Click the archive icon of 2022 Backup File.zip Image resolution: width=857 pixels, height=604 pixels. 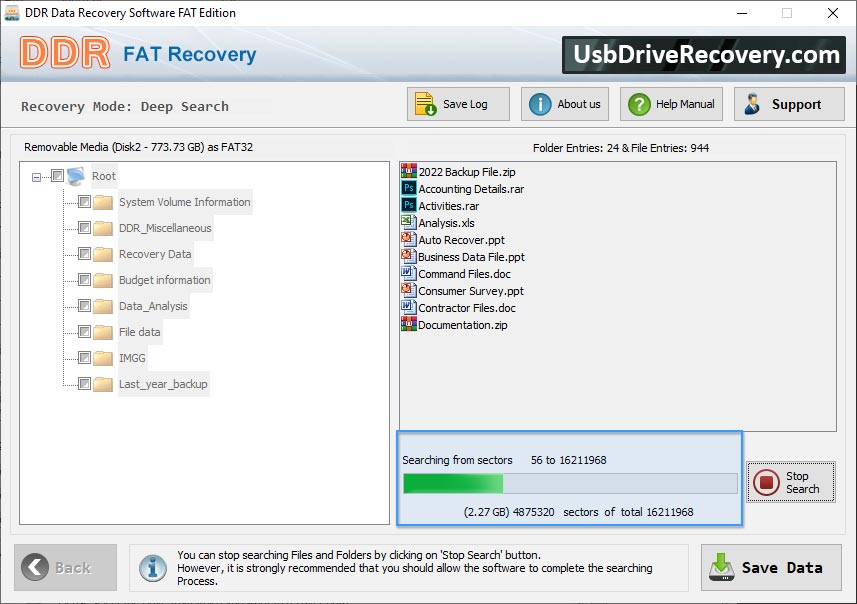408,171
